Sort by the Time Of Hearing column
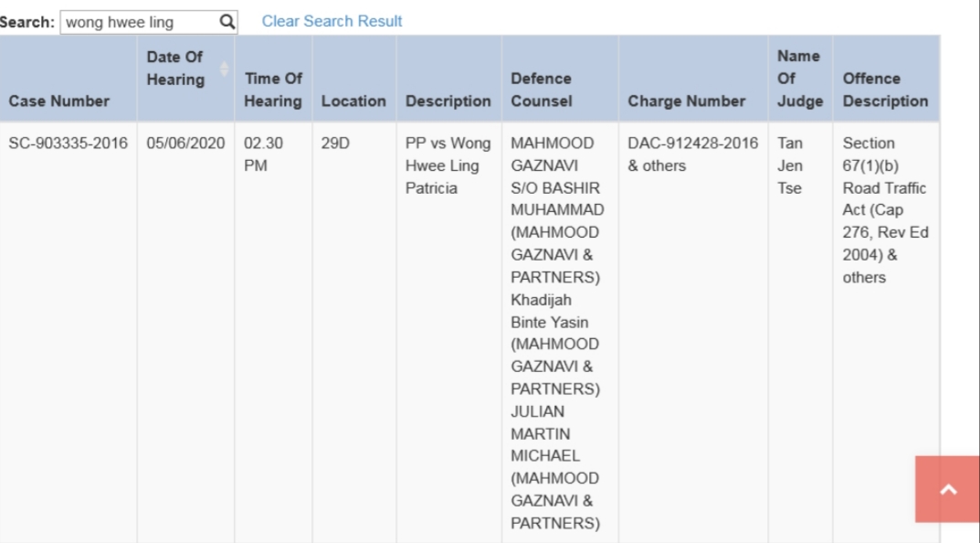Image resolution: width=980 pixels, height=543 pixels. [272, 90]
